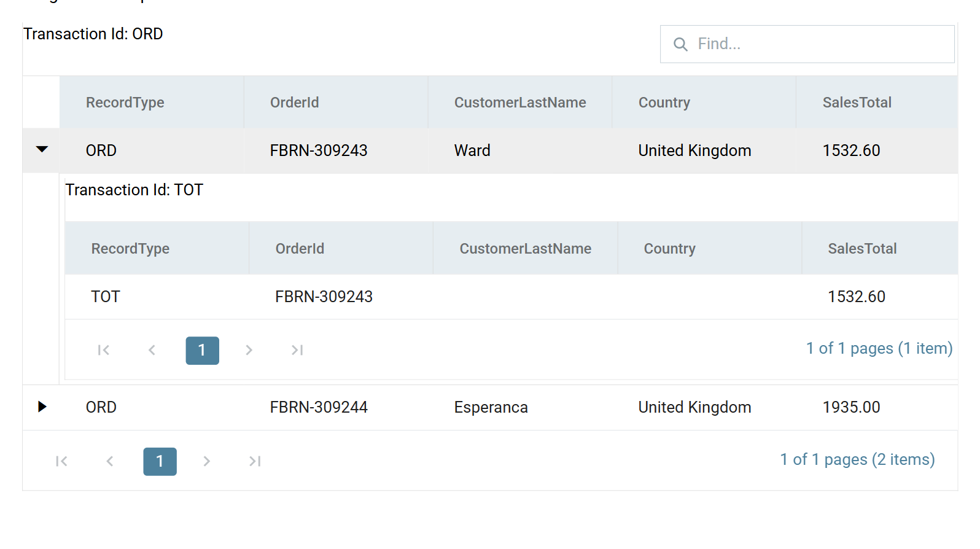Go to previous page in outer grid pager
Screen dimensions: 980x549
pyautogui.click(x=109, y=461)
